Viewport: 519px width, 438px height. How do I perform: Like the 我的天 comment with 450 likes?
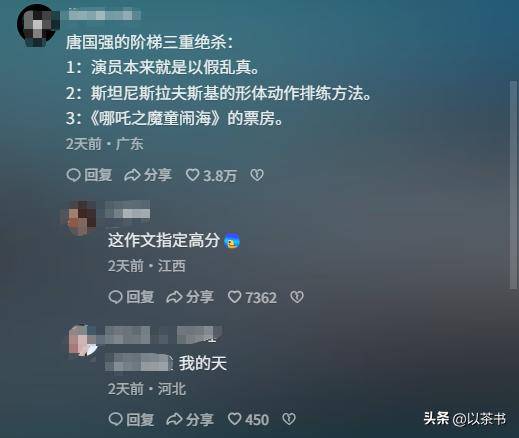248,419
